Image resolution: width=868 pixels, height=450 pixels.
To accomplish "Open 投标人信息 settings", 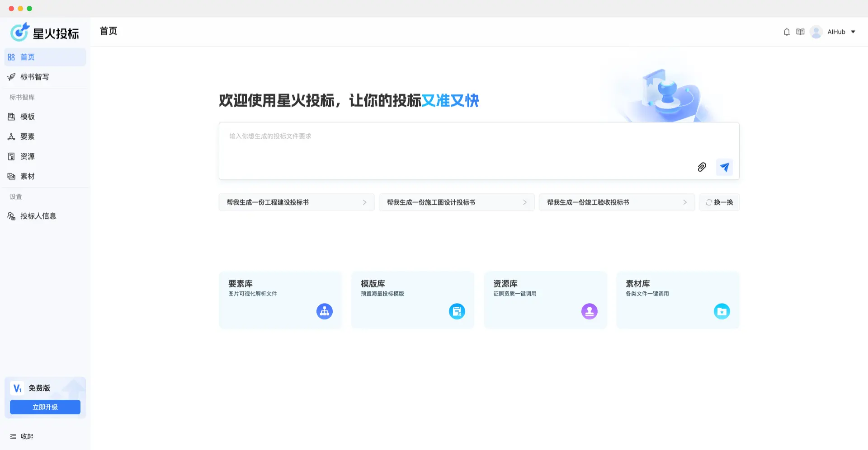I will pos(38,216).
